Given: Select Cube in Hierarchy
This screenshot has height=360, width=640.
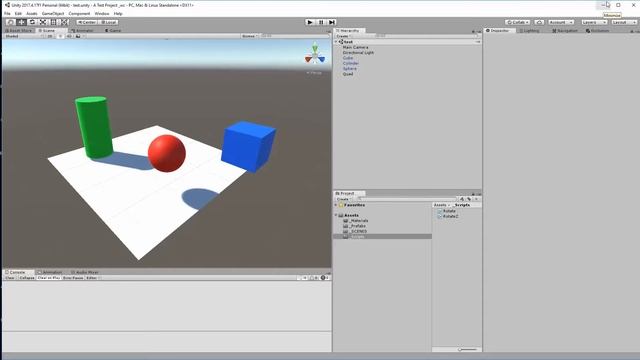Looking at the screenshot, I should click(348, 58).
